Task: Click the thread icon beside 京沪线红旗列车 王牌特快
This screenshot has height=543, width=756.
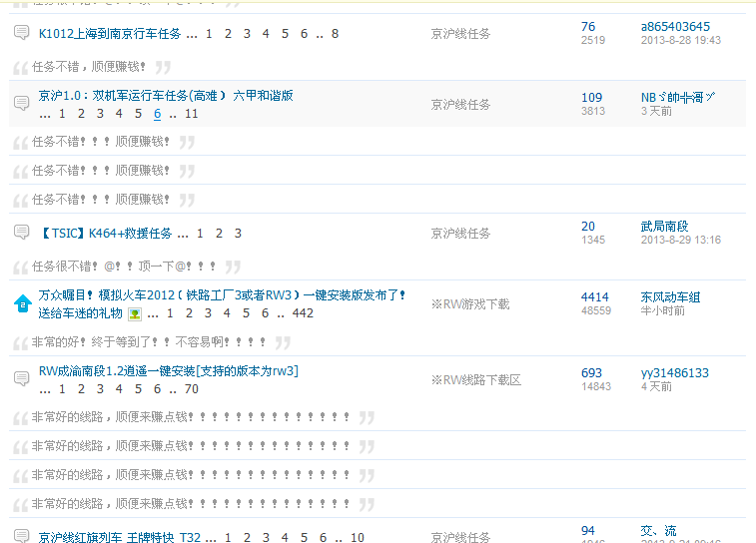Action: click(21, 536)
